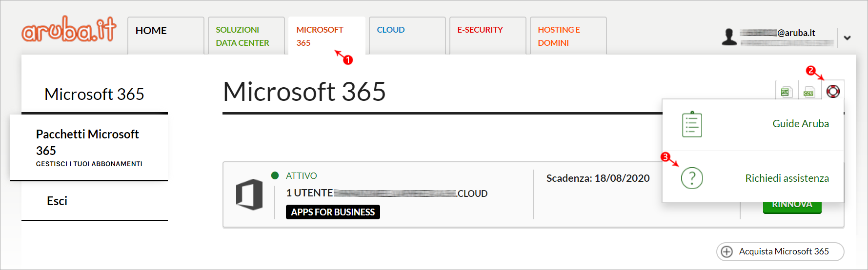Image resolution: width=868 pixels, height=270 pixels.
Task: Click the APPS FOR BUSINESS badge
Action: point(333,212)
